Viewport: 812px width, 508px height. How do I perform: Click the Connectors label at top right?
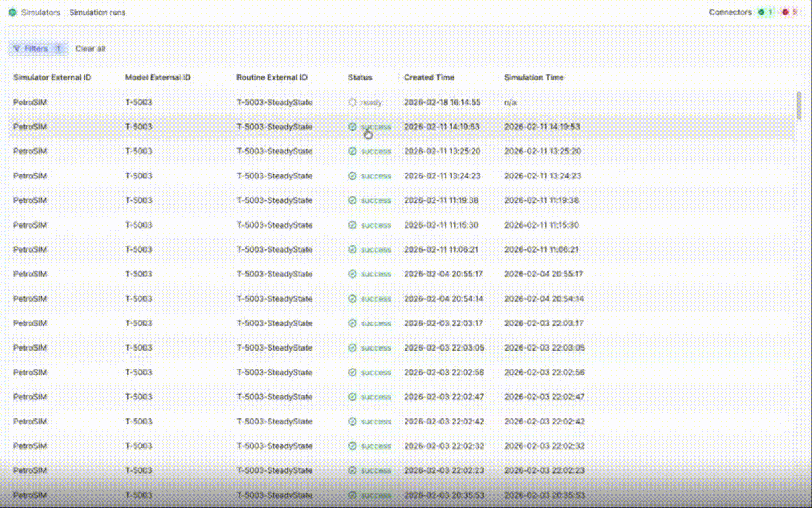pos(730,12)
